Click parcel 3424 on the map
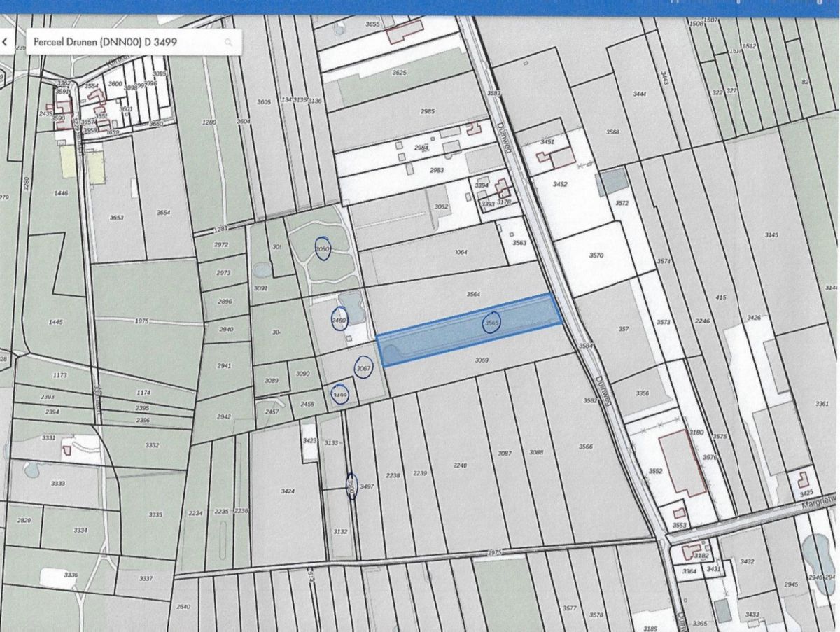Image resolution: width=840 pixels, height=632 pixels. tap(288, 491)
